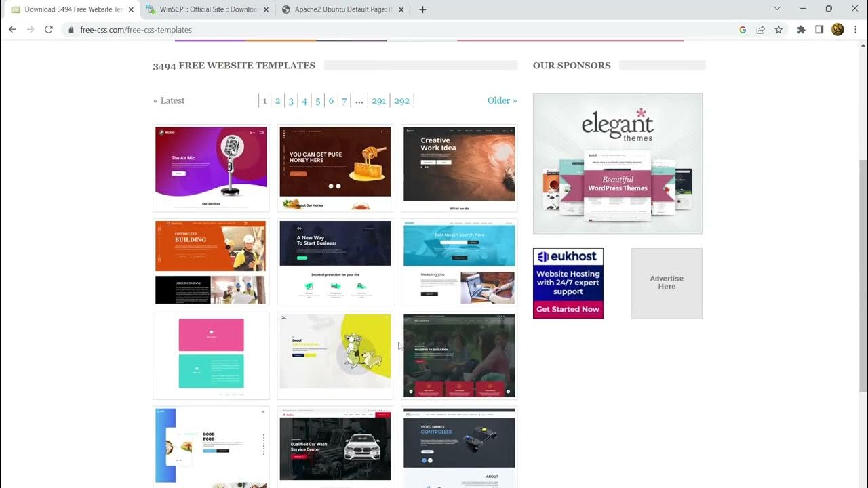868x488 pixels.
Task: Open the tab search dropdown arrow
Action: click(x=777, y=9)
